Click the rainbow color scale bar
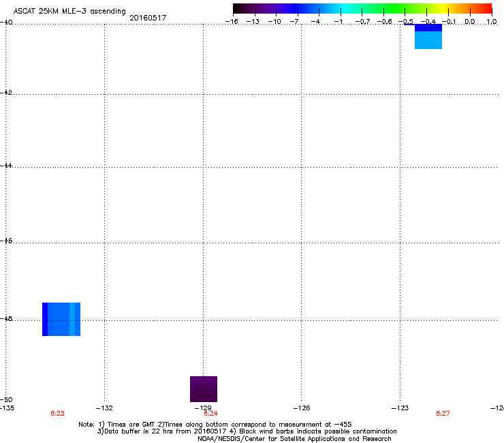504x443 pixels. click(362, 9)
